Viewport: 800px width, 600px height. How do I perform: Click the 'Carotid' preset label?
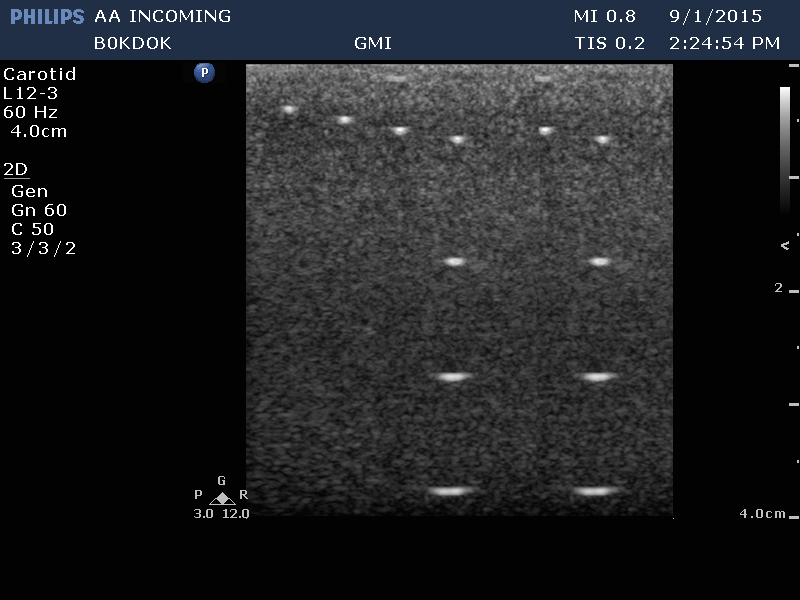click(39, 74)
